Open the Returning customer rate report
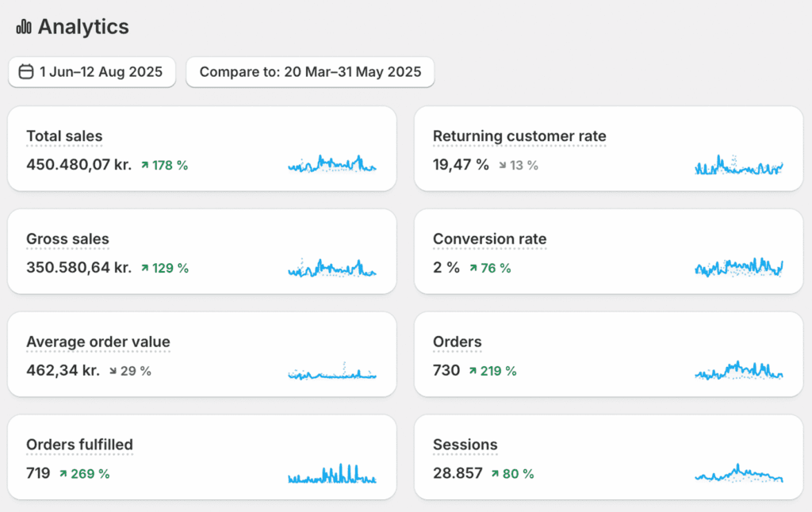 point(519,136)
